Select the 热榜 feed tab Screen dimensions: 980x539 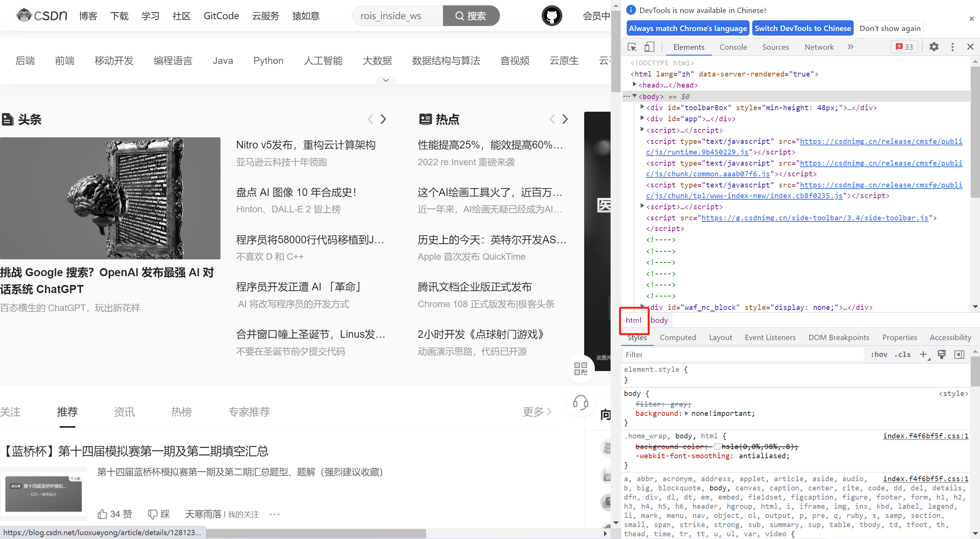pos(181,412)
